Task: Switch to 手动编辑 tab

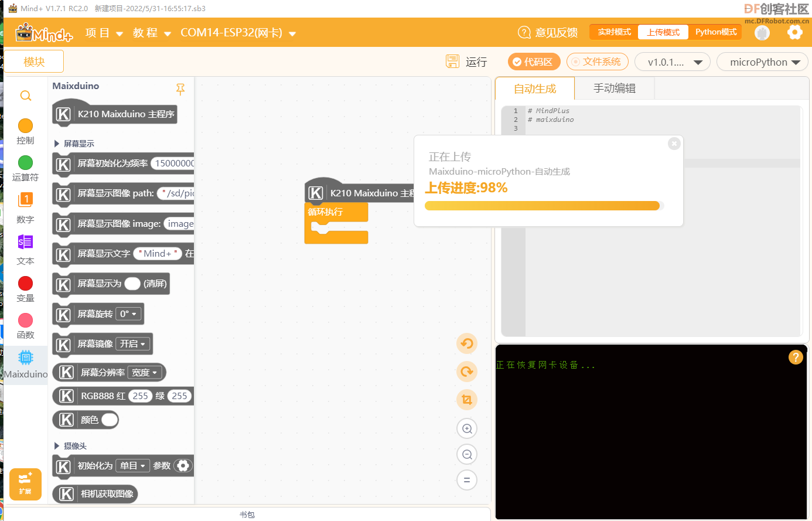Action: pyautogui.click(x=615, y=88)
